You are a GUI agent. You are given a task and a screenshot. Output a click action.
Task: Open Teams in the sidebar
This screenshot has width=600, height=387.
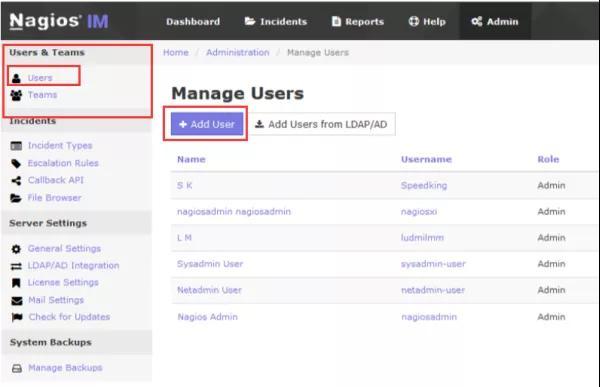coord(42,95)
